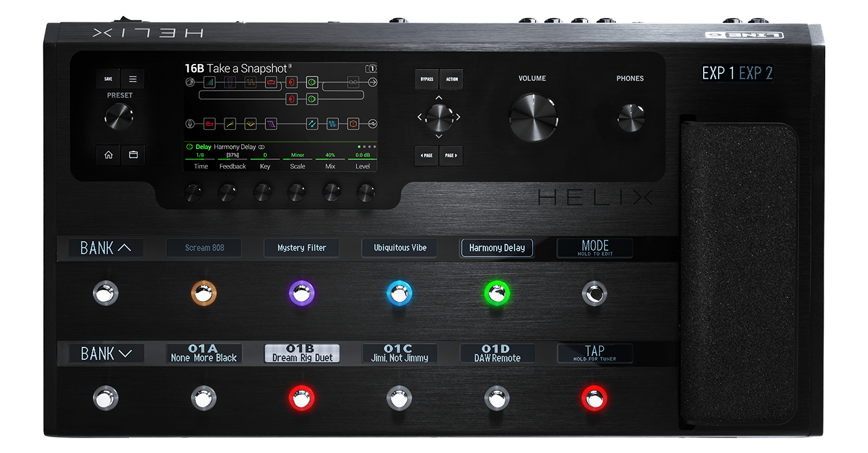Screen dimensions: 868x453
Task: Push the joystick down arrow
Action: 438,136
